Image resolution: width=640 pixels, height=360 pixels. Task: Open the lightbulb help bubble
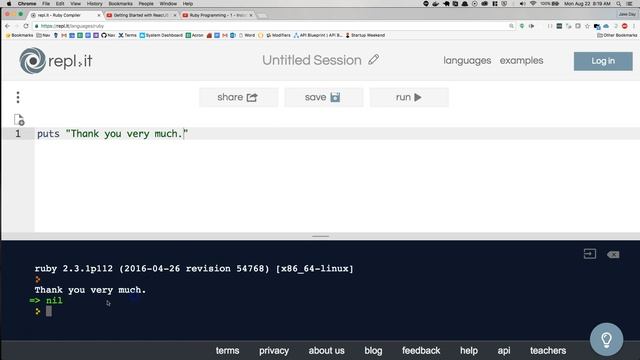[606, 339]
